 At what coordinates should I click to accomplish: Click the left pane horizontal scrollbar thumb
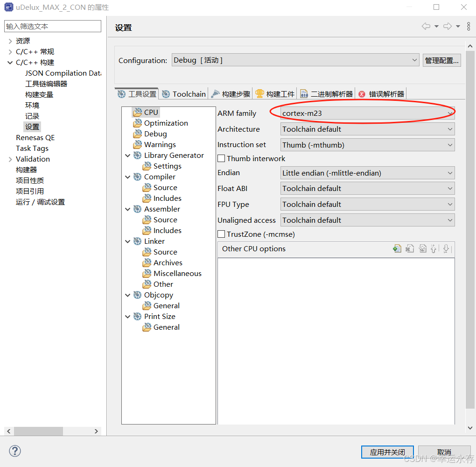point(38,431)
